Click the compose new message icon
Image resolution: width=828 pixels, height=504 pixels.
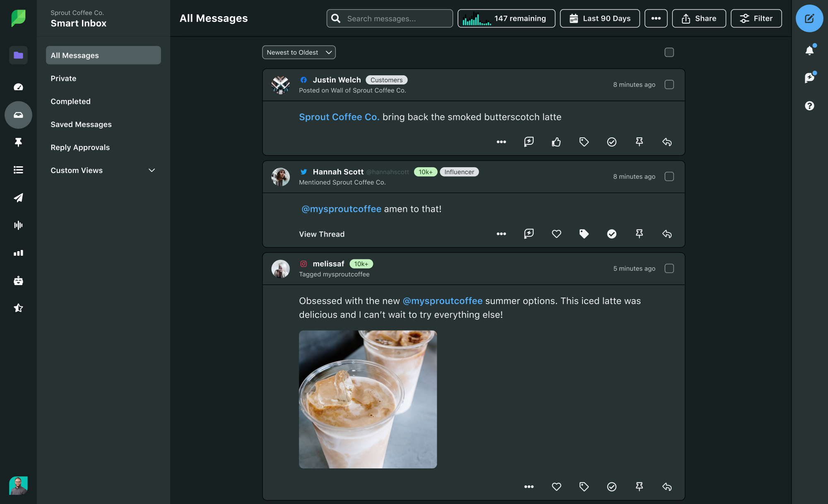pos(810,18)
